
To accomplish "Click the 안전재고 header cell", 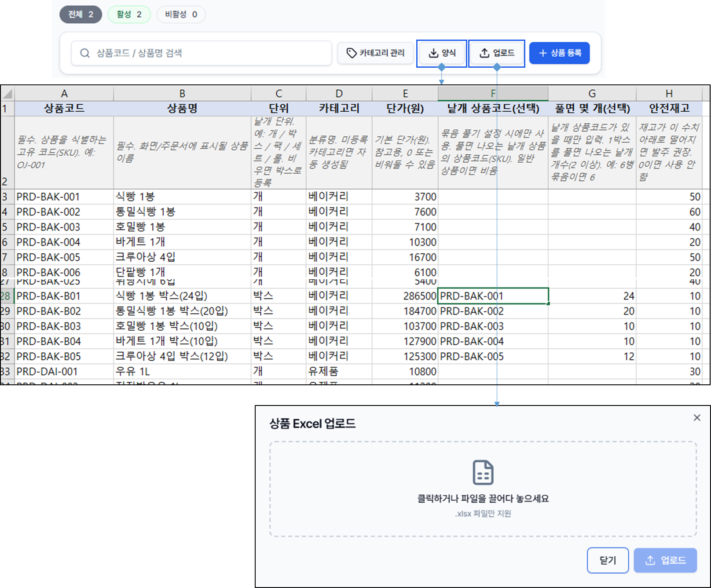I will (x=669, y=108).
